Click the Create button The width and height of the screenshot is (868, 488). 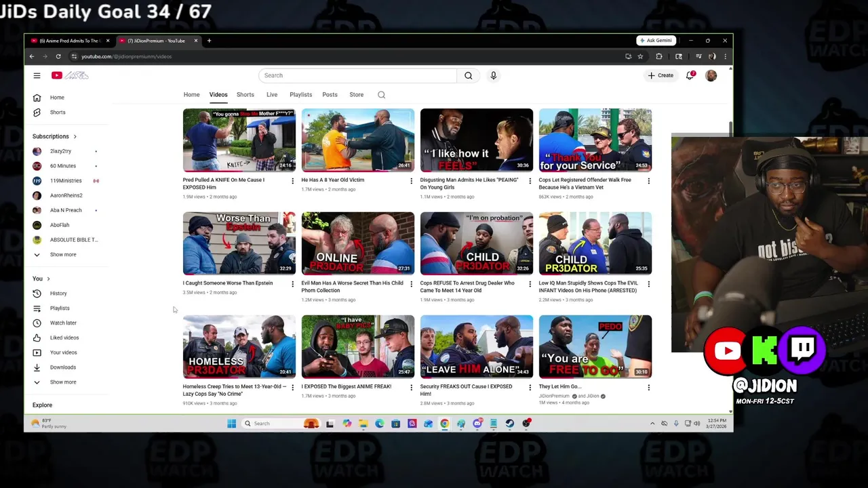660,75
